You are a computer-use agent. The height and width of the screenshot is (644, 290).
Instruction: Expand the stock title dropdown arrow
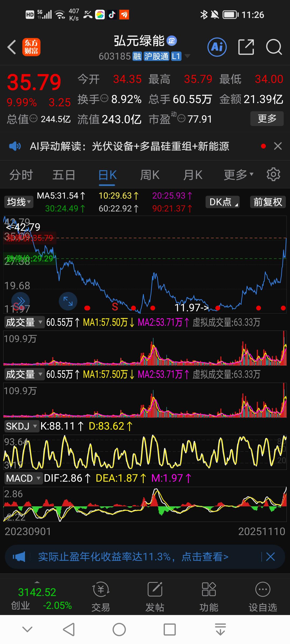187,56
